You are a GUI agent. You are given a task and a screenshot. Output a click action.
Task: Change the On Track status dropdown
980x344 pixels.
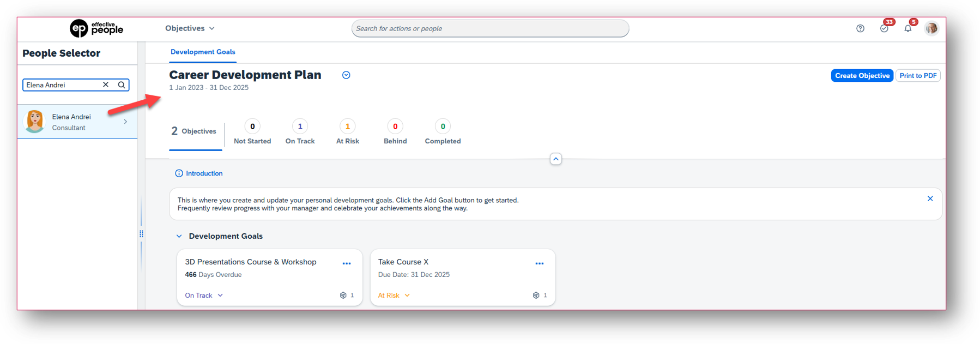click(204, 295)
